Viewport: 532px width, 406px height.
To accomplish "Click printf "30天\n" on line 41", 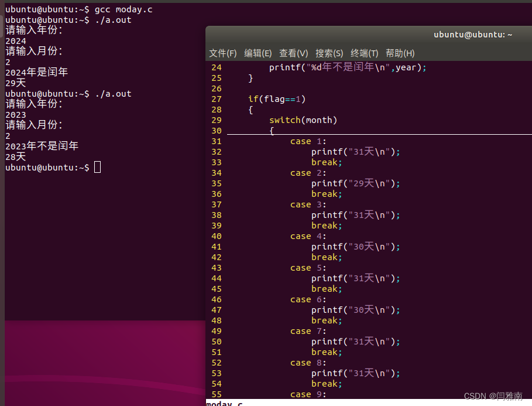I will tap(356, 247).
